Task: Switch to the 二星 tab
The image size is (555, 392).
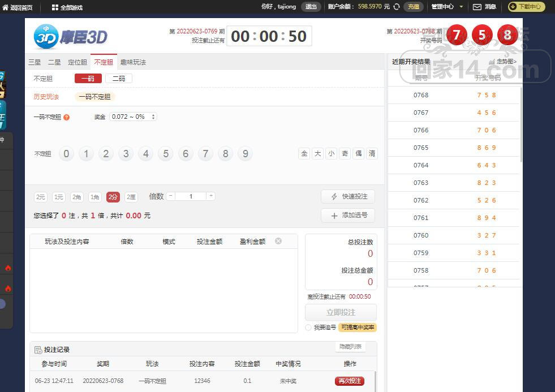Action: 54,62
